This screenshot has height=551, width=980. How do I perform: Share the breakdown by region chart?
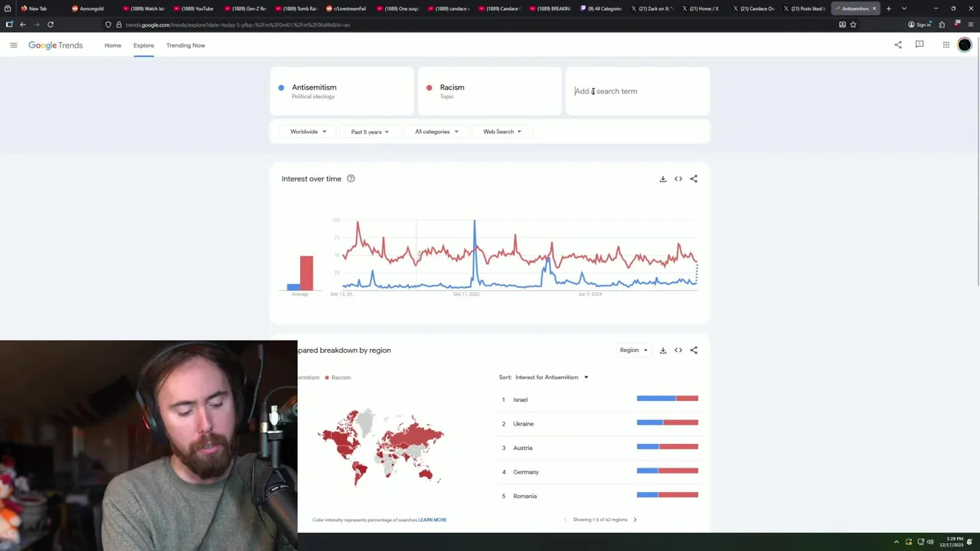(x=694, y=350)
